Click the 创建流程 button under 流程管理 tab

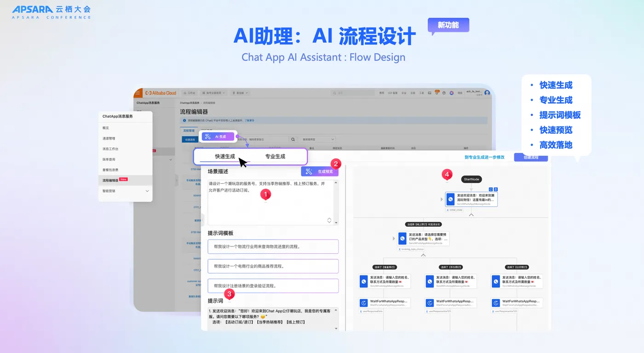click(190, 139)
